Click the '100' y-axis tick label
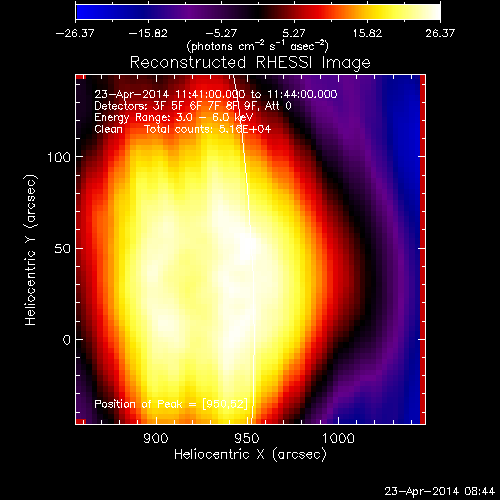Image resolution: width=500 pixels, height=500 pixels. point(59,157)
